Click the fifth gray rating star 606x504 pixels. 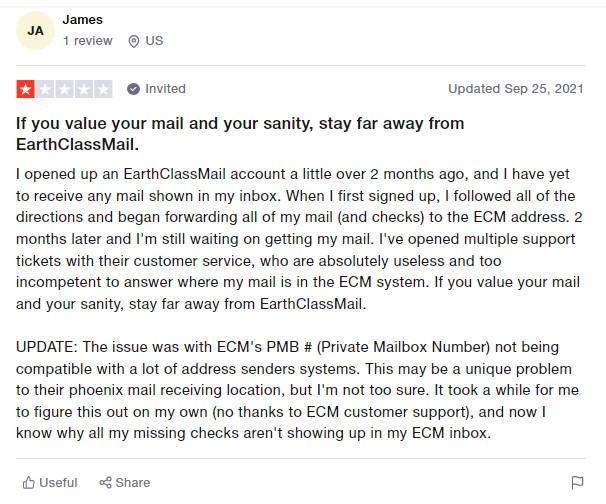104,89
